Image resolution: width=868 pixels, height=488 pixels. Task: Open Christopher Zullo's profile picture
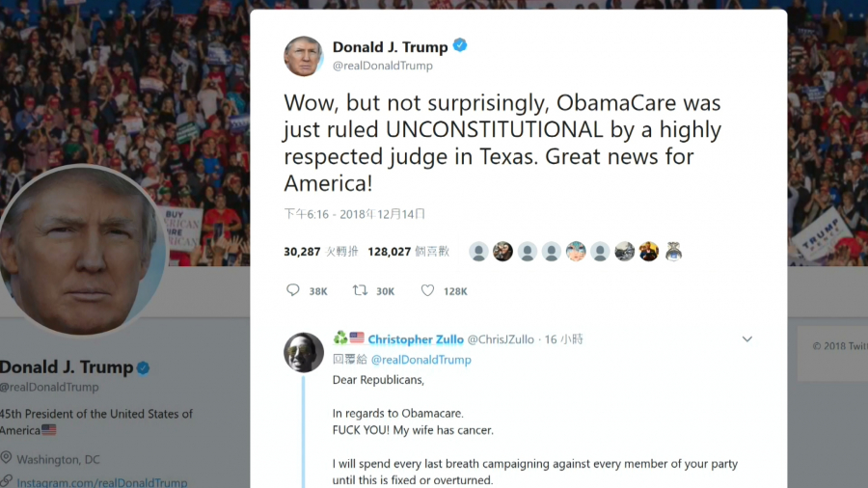click(304, 352)
